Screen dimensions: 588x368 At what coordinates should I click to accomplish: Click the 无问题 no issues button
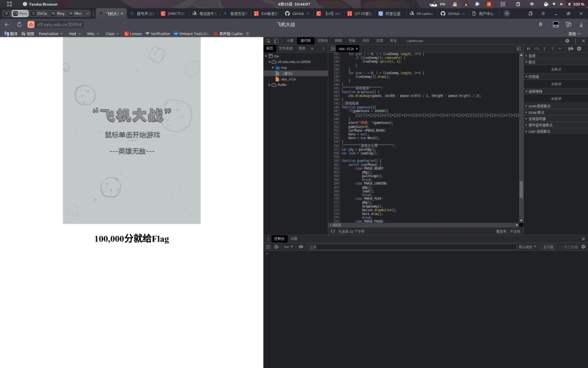(548, 247)
